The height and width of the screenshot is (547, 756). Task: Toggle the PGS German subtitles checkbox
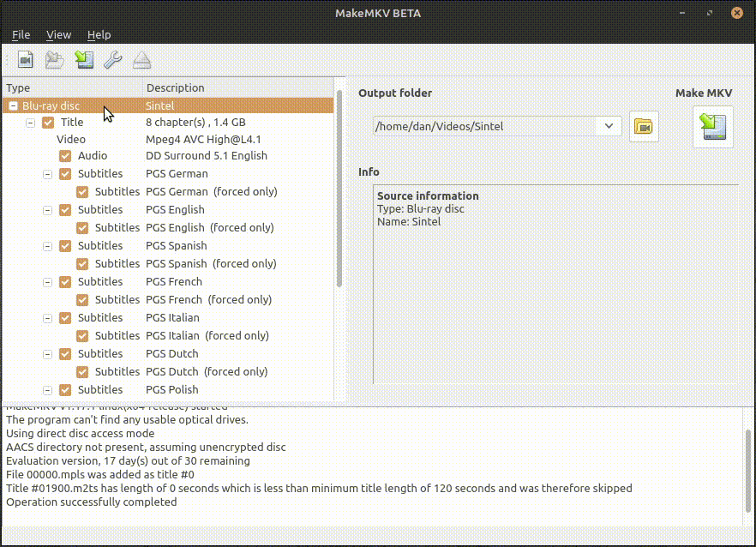click(65, 174)
